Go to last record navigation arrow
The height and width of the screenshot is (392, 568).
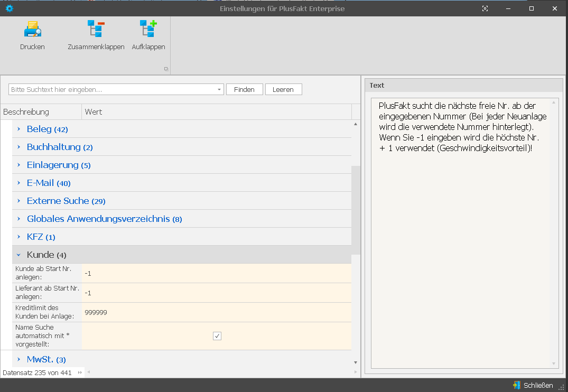[80, 372]
